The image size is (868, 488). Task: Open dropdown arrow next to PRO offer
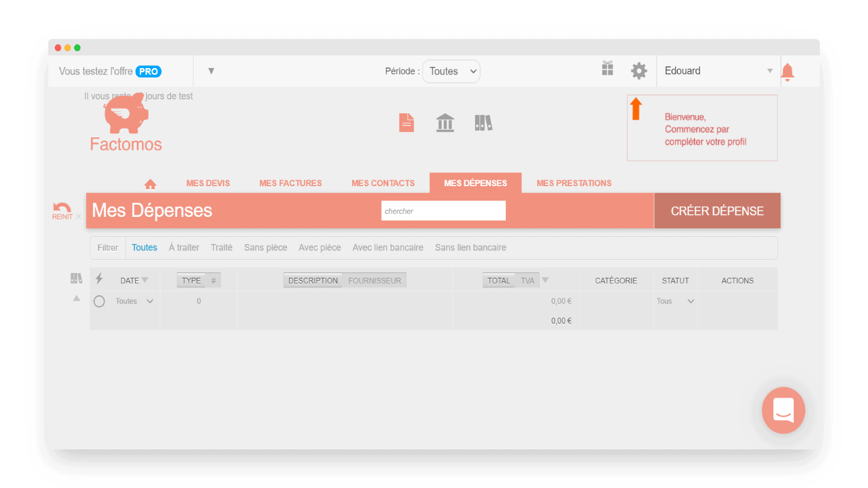click(x=211, y=71)
